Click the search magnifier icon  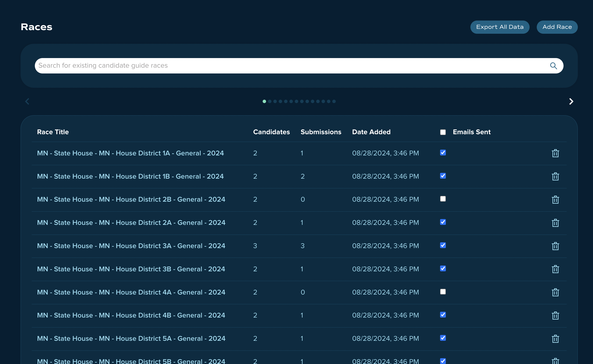point(553,66)
